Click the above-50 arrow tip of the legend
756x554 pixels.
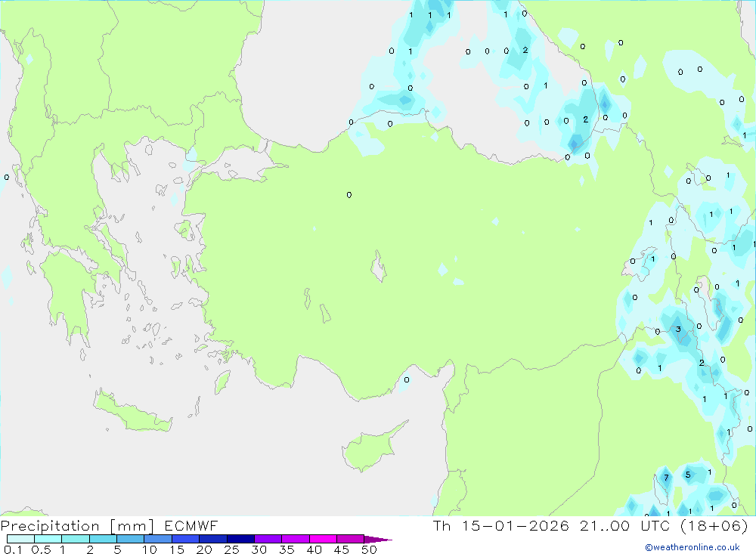tap(378, 540)
